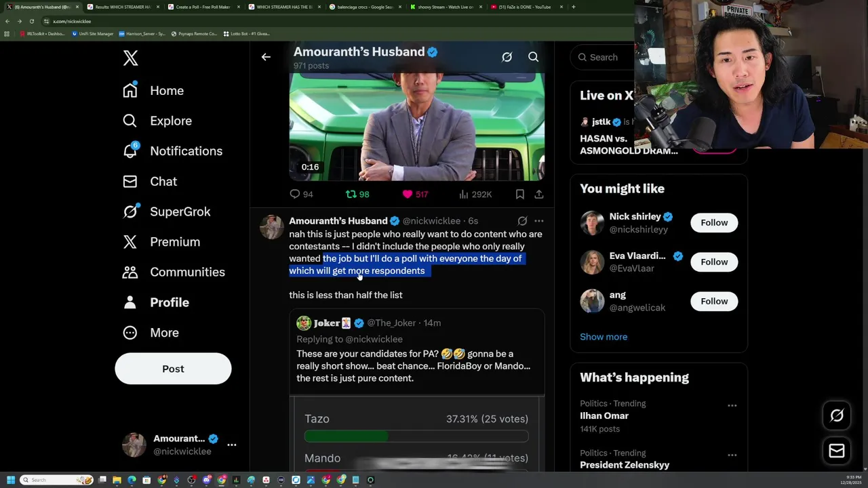This screenshot has height=488, width=868.
Task: Click the Windows taskbar search box
Action: pos(58,480)
